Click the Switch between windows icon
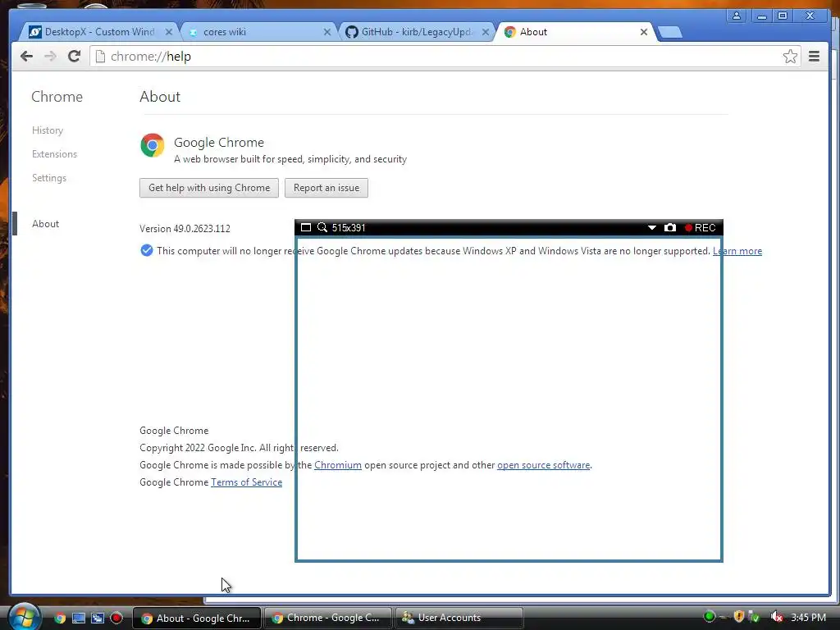 tap(98, 619)
